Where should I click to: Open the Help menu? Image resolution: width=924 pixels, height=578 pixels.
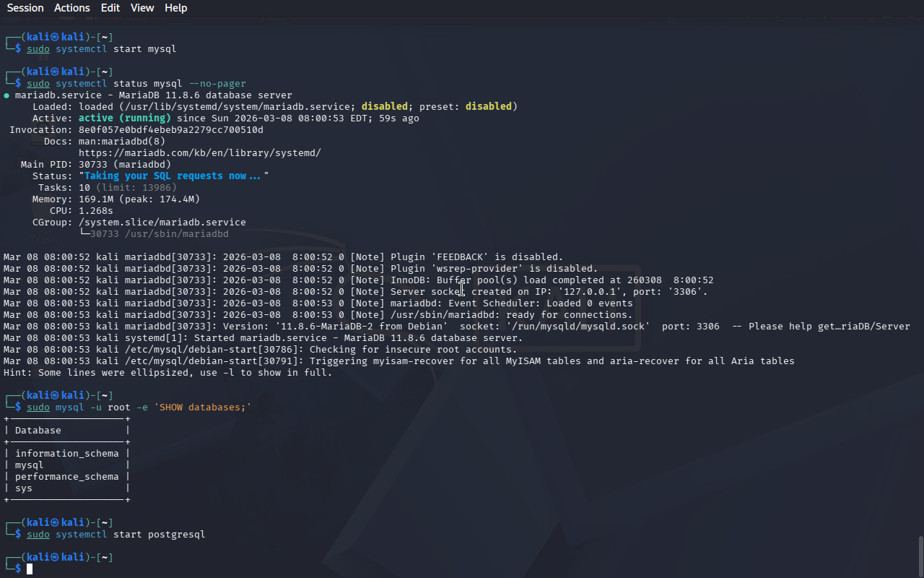[175, 8]
